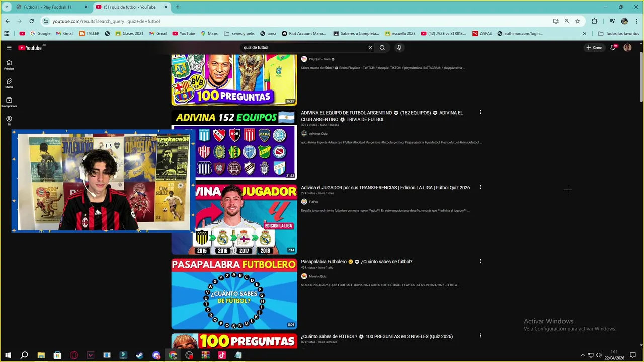View site information icon in address bar
Viewport: 644px width, 362px height.
pos(46,21)
